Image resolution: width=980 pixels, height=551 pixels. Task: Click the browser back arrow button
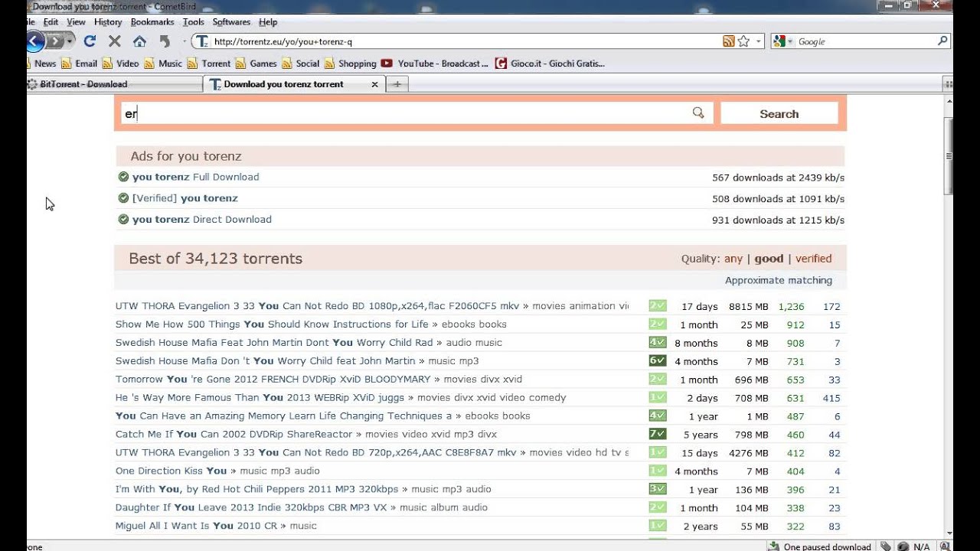(x=34, y=41)
